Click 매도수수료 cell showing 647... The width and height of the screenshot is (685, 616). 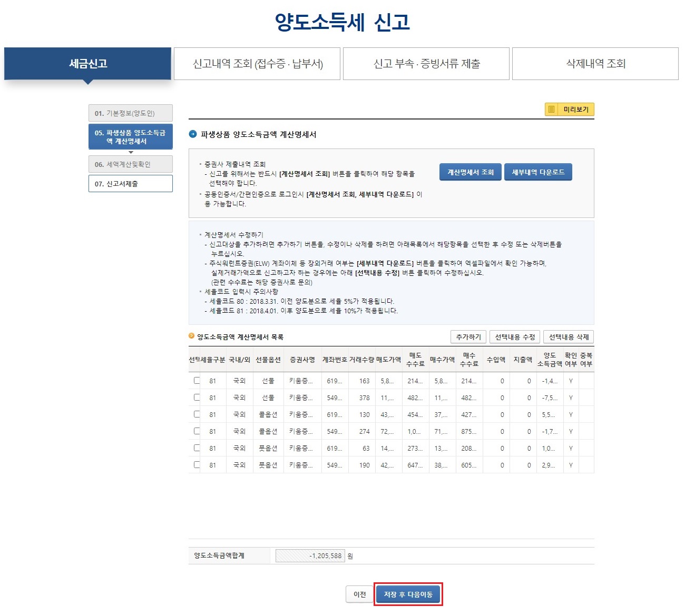click(x=415, y=465)
